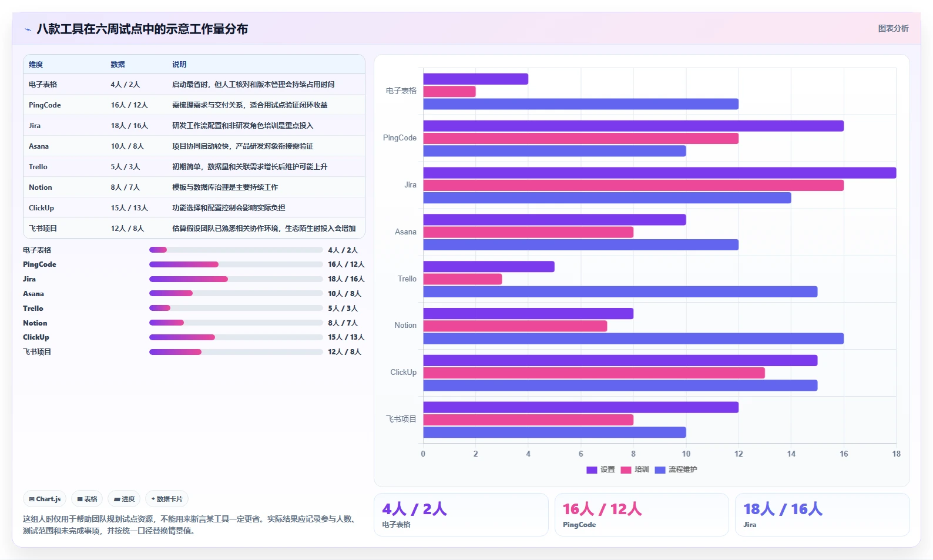Click the description 研发工作流配置和非研发角色培训是重点投入
Viewport: 933px width, 560px height.
click(x=243, y=126)
